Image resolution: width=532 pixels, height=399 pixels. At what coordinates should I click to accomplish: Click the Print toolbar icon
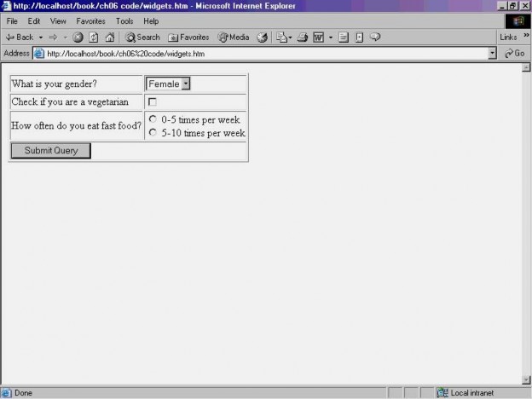click(x=302, y=38)
